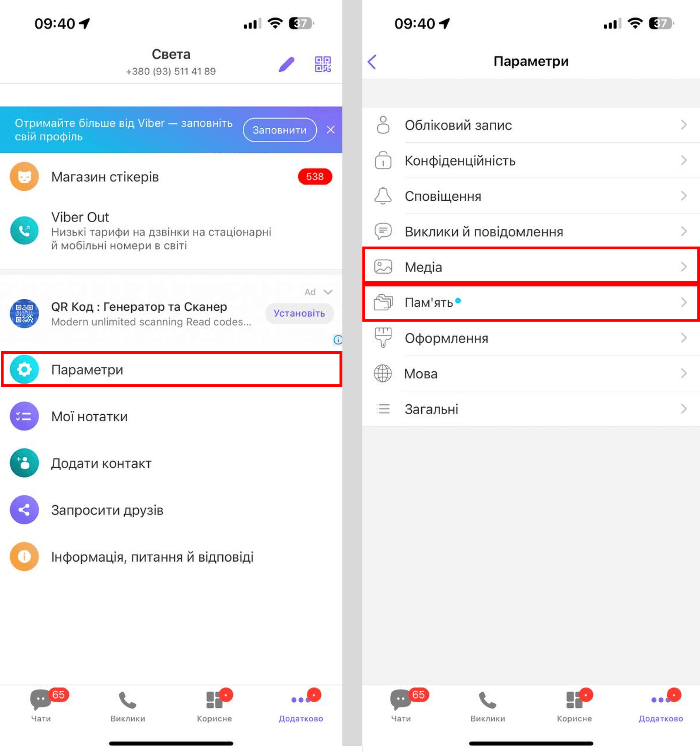
Task: Open Магазин стікерів with orange bear icon
Action: [24, 177]
